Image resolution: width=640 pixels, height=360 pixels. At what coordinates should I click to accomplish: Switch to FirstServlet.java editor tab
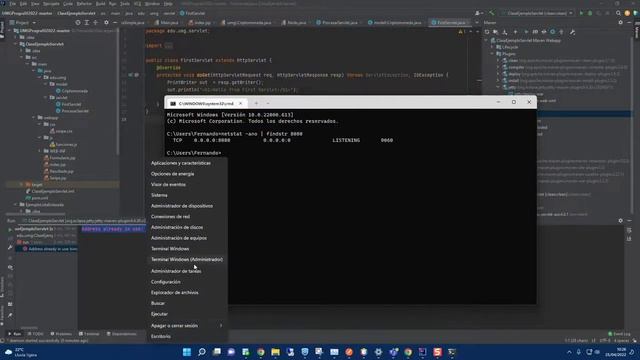[450, 22]
